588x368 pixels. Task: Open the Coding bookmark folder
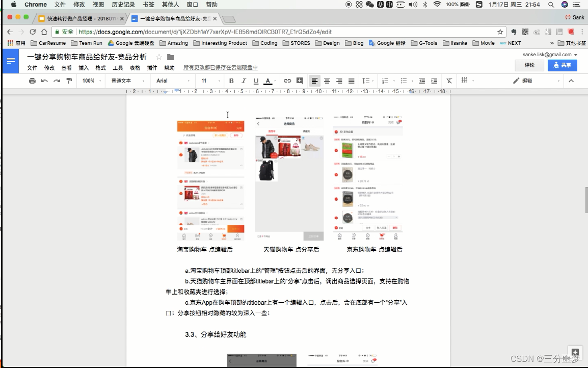point(265,43)
